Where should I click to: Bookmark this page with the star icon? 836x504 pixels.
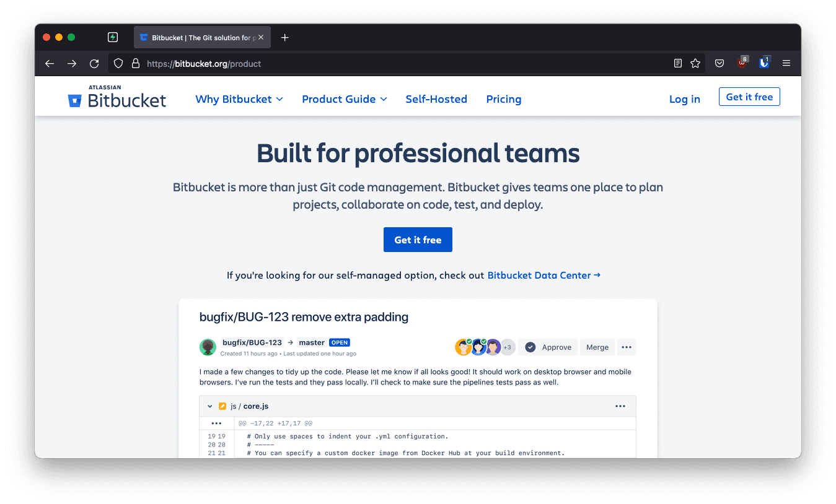point(695,63)
